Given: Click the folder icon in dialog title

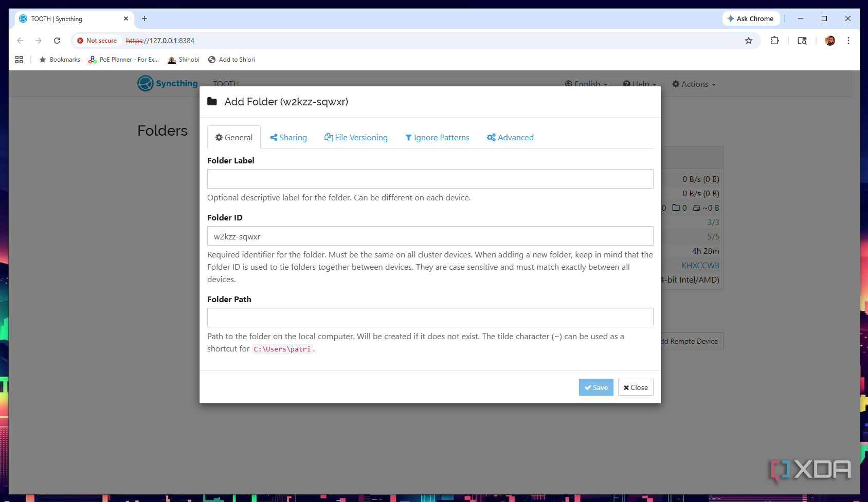Looking at the screenshot, I should (212, 101).
